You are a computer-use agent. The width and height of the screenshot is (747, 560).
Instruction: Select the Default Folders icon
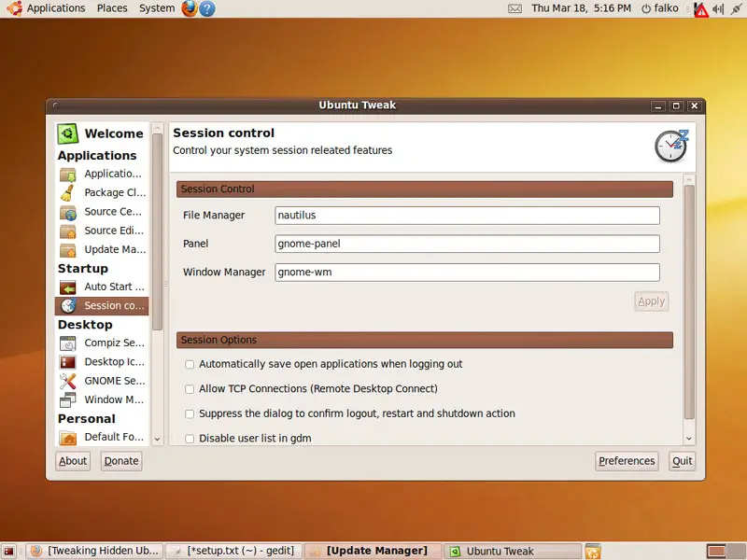coord(67,438)
